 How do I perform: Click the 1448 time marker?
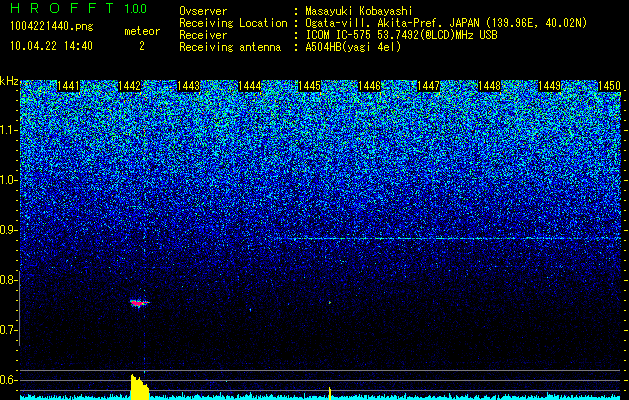pos(489,86)
